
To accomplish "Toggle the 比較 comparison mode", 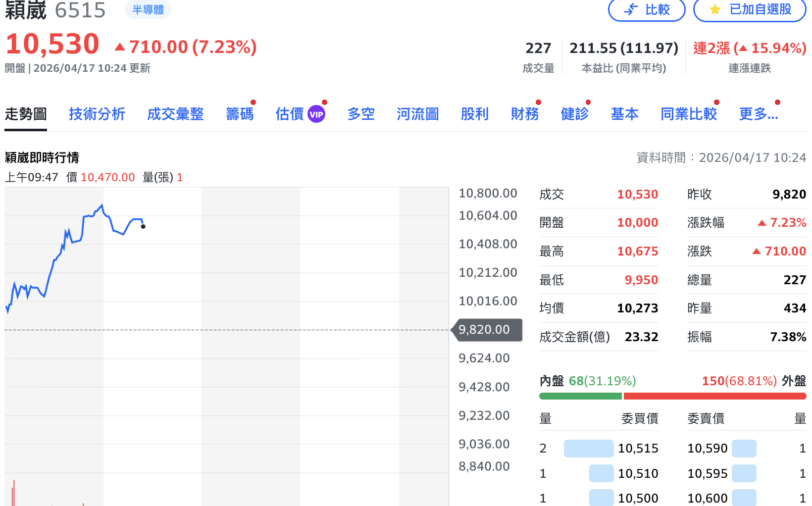I will pyautogui.click(x=647, y=9).
